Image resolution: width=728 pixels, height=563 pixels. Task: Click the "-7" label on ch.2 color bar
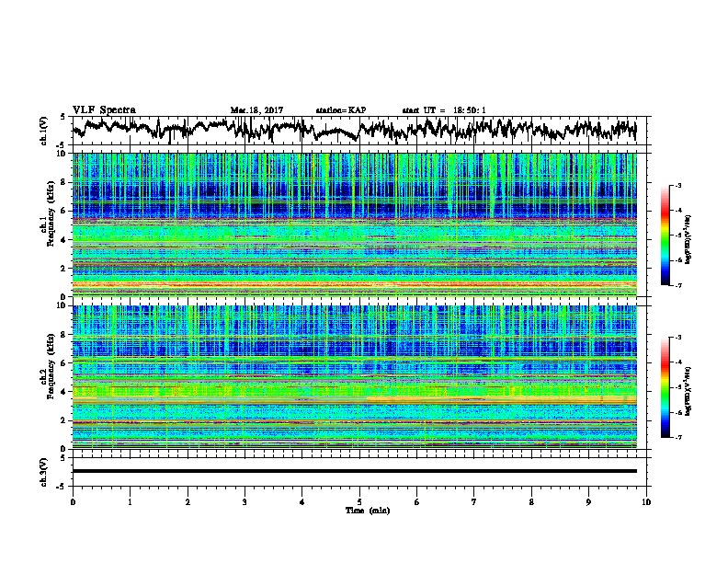click(677, 437)
